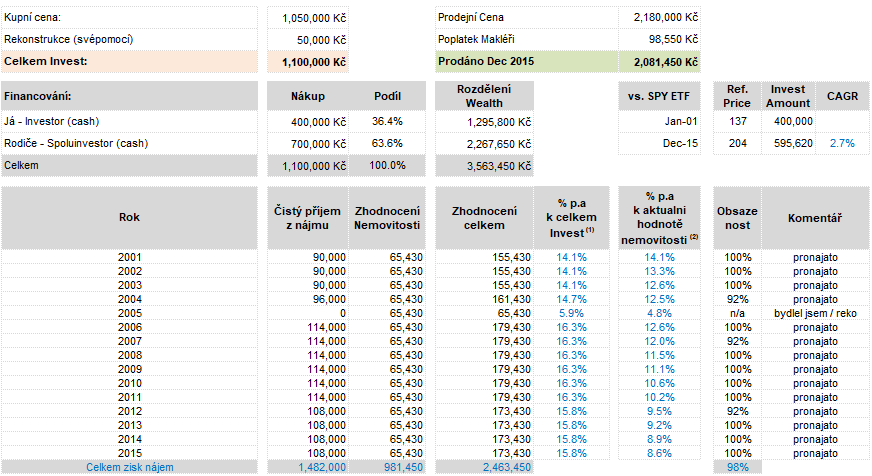This screenshot has width=872, height=476.
Task: Click the vs. SPY ETF header
Action: coord(659,96)
